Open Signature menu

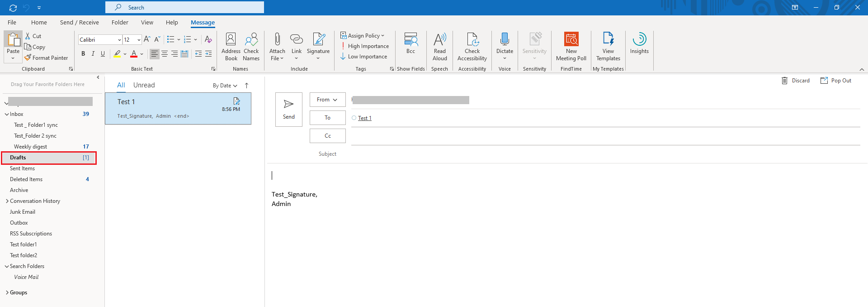[318, 47]
